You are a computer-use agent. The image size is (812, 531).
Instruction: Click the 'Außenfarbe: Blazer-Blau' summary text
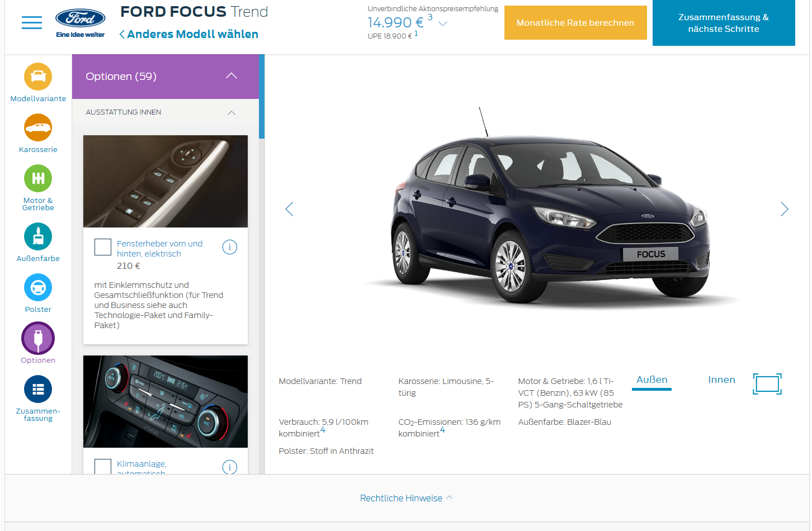[x=565, y=422]
